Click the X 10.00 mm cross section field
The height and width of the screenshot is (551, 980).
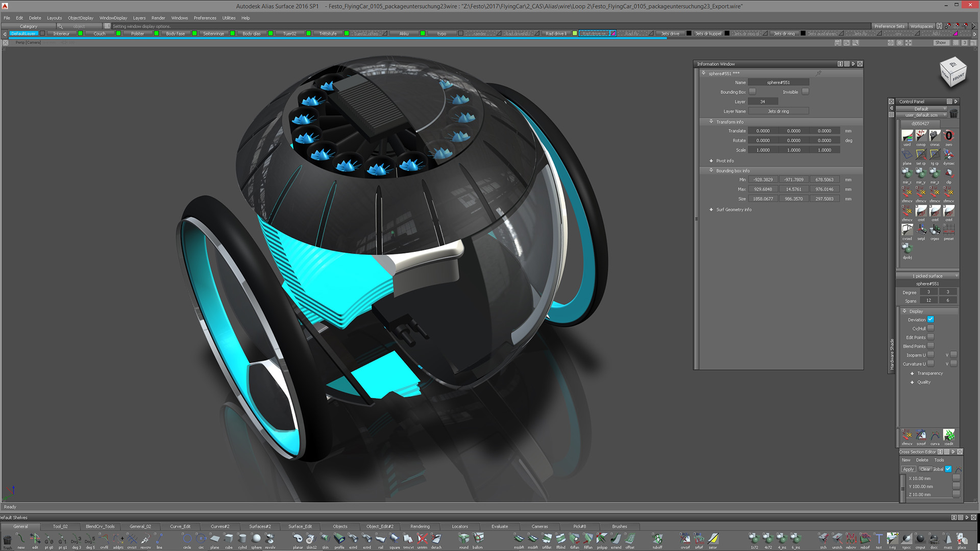(929, 479)
